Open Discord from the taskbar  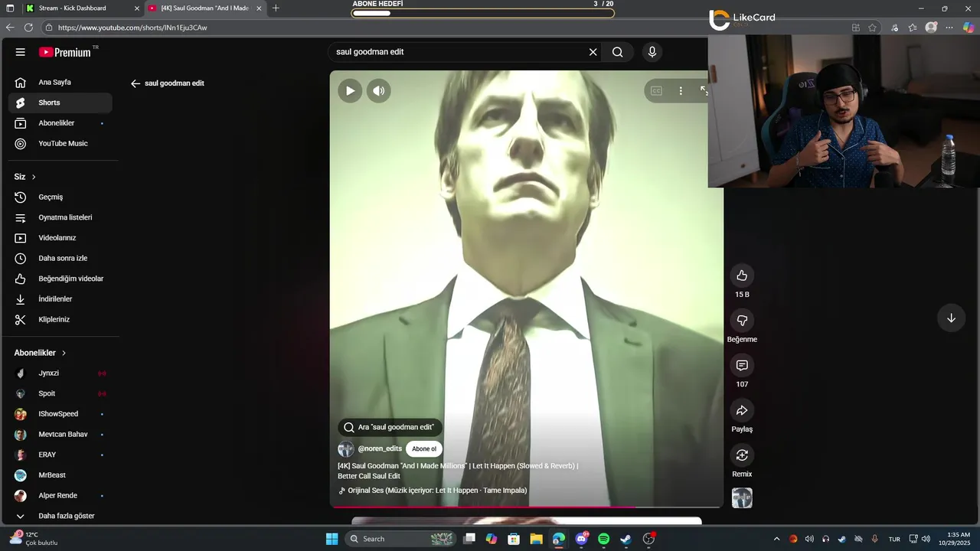pyautogui.click(x=581, y=539)
